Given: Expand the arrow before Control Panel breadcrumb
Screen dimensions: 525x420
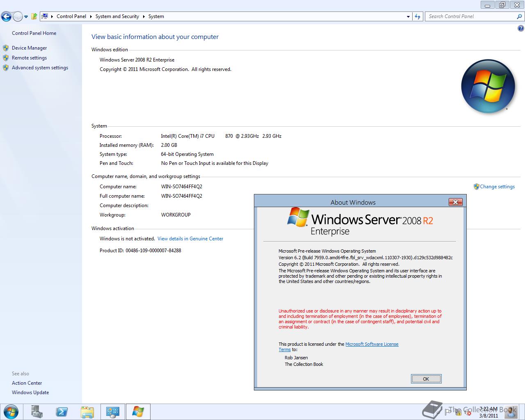Looking at the screenshot, I should pyautogui.click(x=52, y=16).
